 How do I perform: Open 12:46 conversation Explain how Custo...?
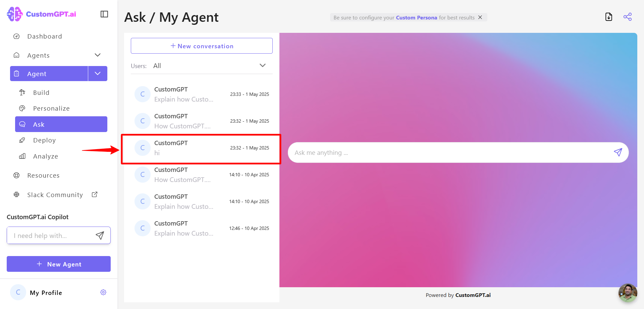pos(202,228)
